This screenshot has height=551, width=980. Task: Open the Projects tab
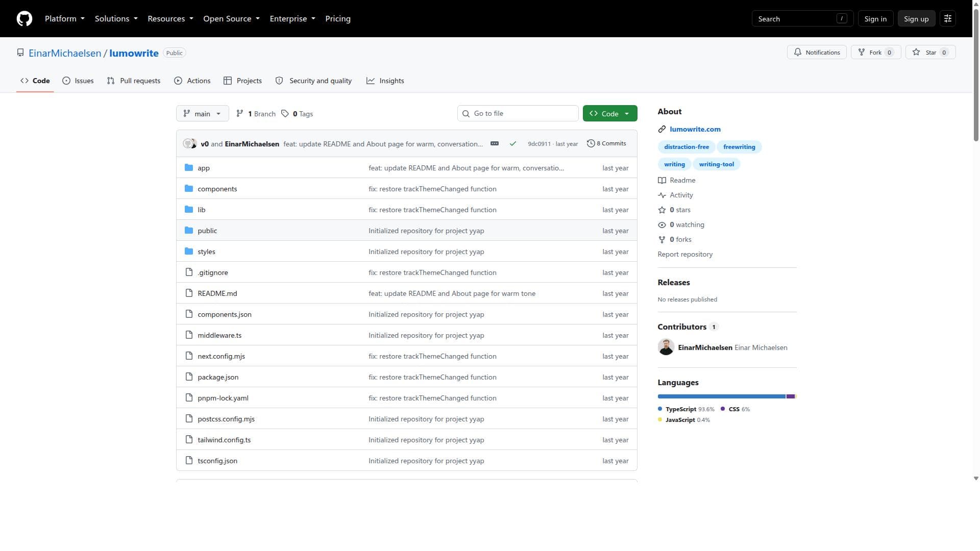[x=243, y=81]
